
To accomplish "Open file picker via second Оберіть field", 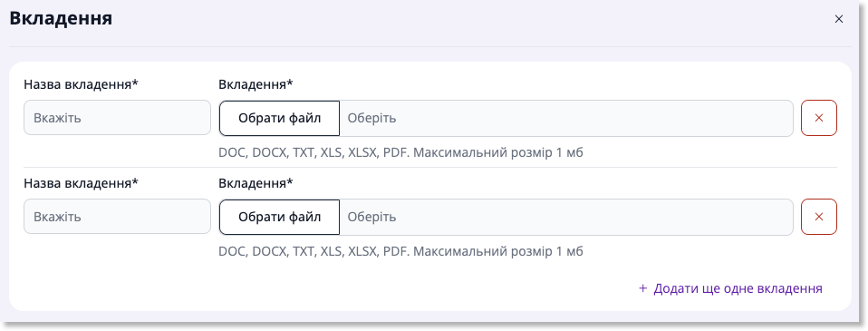I will 566,217.
